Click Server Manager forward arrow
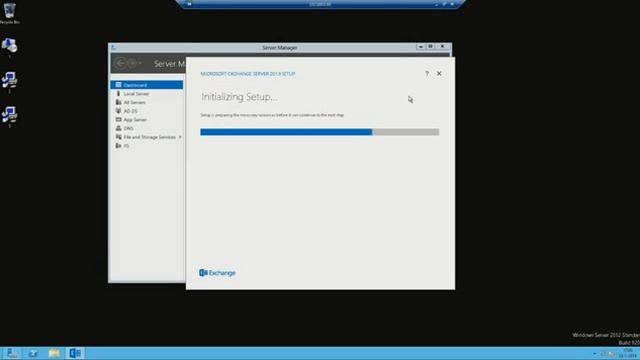Image resolution: width=640 pixels, height=360 pixels. (132, 63)
